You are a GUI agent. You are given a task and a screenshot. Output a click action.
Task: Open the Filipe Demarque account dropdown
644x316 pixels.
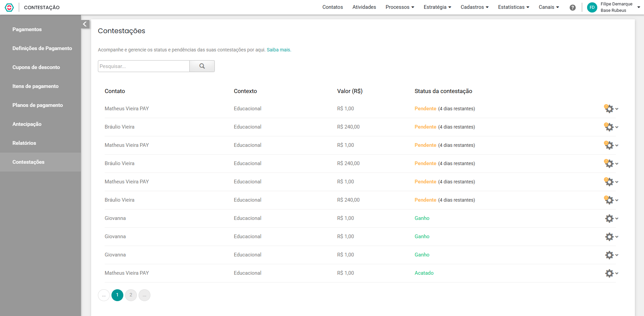click(x=620, y=7)
